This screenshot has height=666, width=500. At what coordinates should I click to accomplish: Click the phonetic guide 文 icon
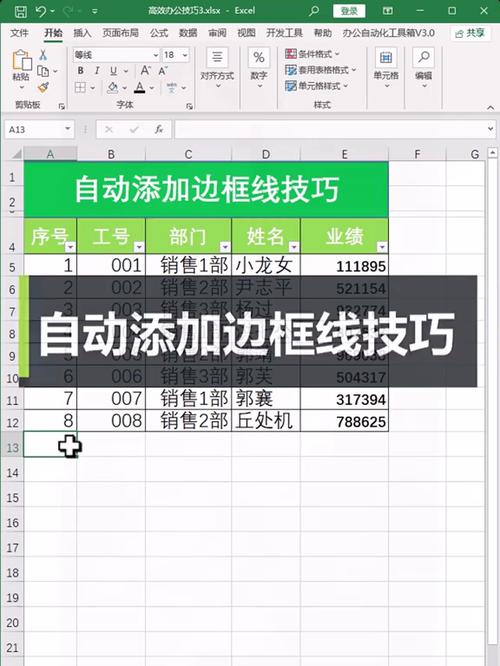[172, 87]
